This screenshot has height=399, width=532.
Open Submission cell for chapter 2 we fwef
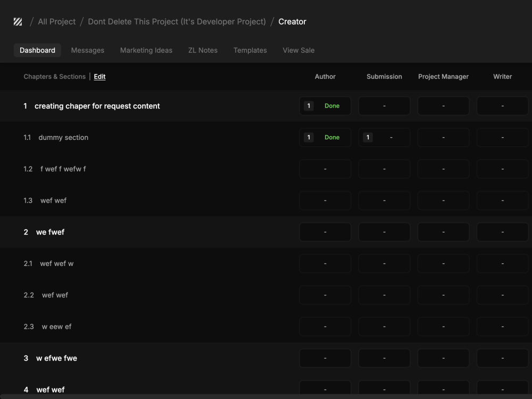click(x=384, y=232)
